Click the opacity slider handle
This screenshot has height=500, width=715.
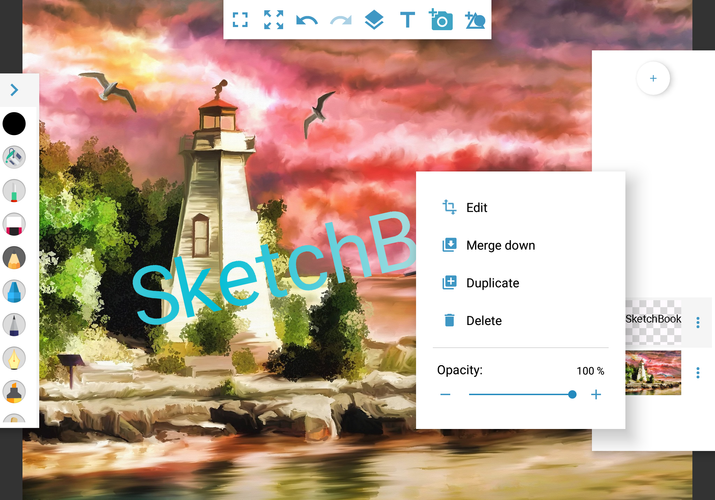[x=572, y=395]
